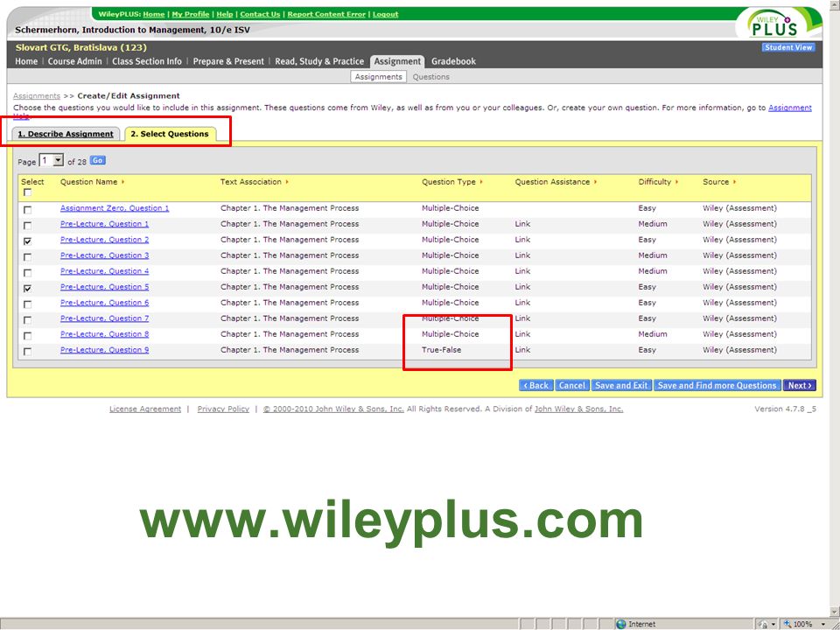Toggle the select-all header checkbox

[x=27, y=192]
